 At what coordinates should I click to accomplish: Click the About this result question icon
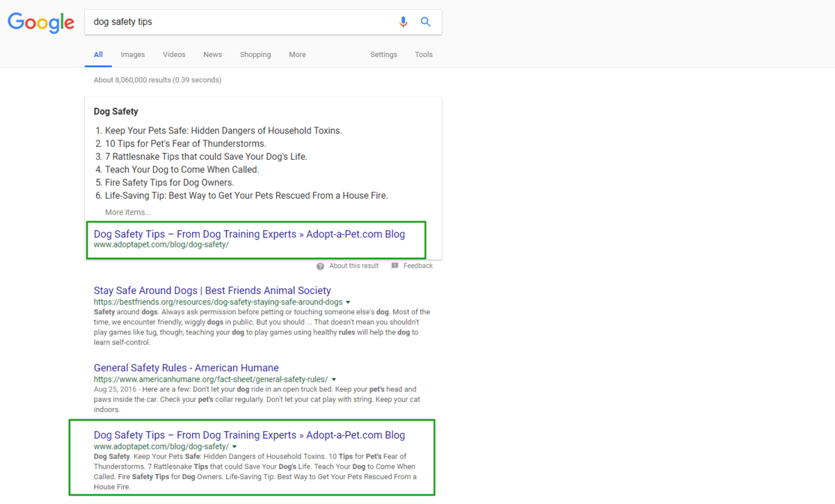[320, 266]
